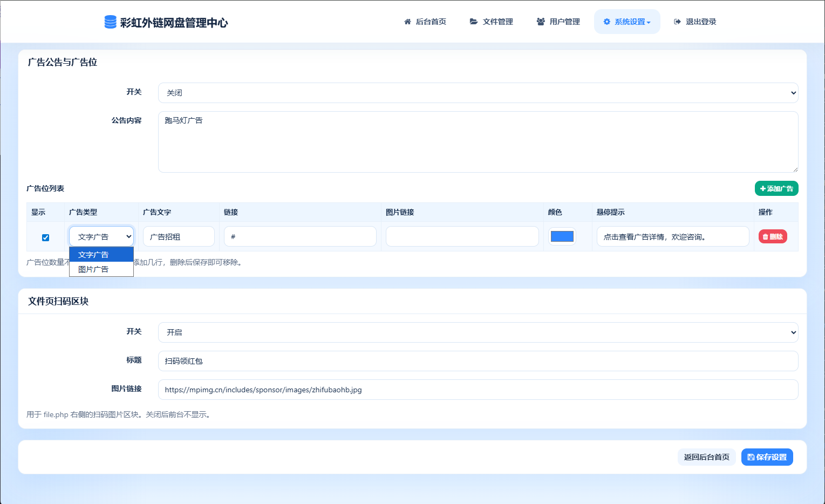
Task: Open the 广告公告 开关 dropdown showing 关闭
Action: 478,93
